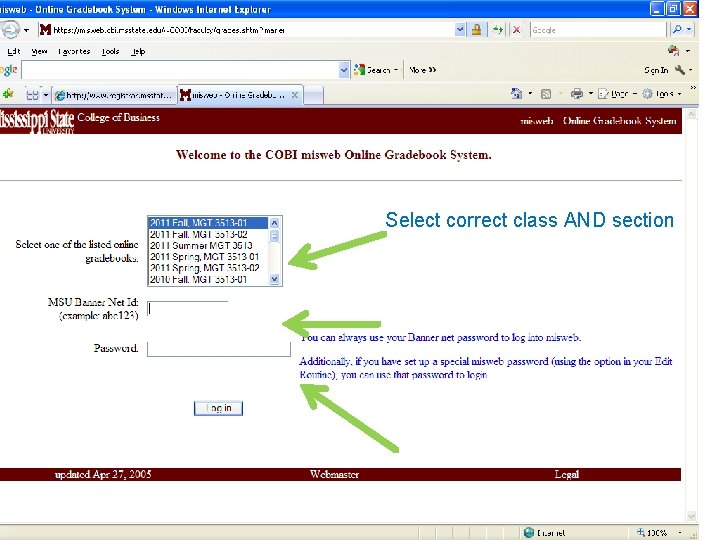Viewport: 720px width, 540px height.
Task: Click the Password input field
Action: pyautogui.click(x=219, y=349)
